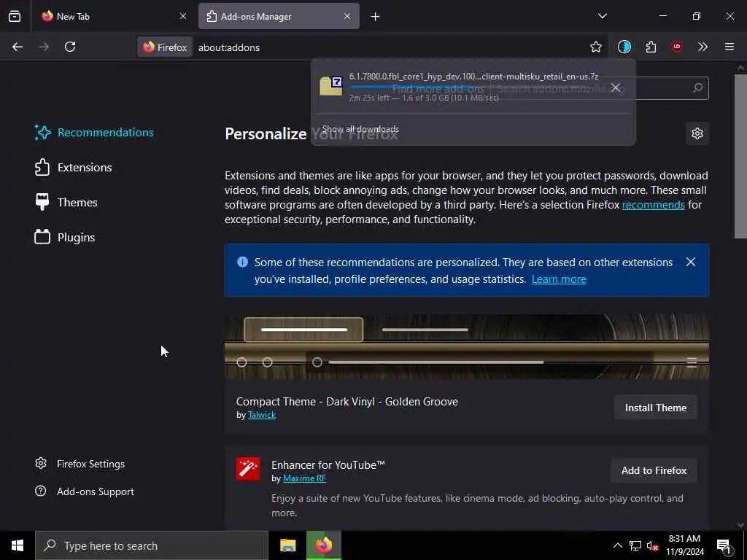
Task: Click Add to Firefox for Enhancer for YouTube
Action: [654, 470]
